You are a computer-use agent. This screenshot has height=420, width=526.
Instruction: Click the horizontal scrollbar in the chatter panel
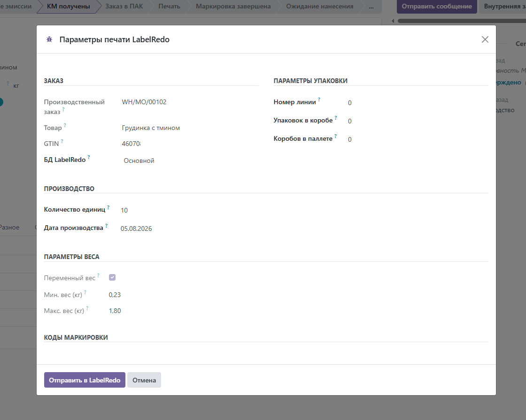(x=462, y=21)
